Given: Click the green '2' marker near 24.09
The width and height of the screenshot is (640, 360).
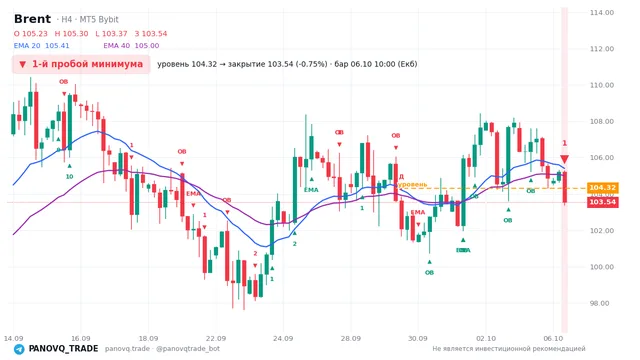Looking at the screenshot, I should click(294, 244).
